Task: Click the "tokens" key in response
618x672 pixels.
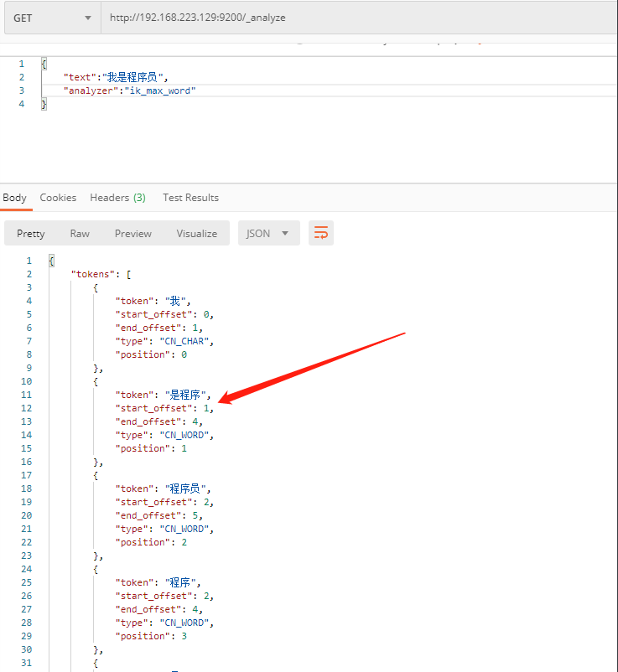Action: tap(92, 274)
